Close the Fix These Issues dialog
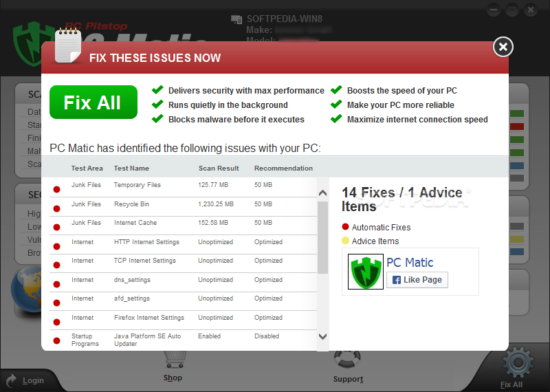Image resolution: width=550 pixels, height=392 pixels. point(503,47)
